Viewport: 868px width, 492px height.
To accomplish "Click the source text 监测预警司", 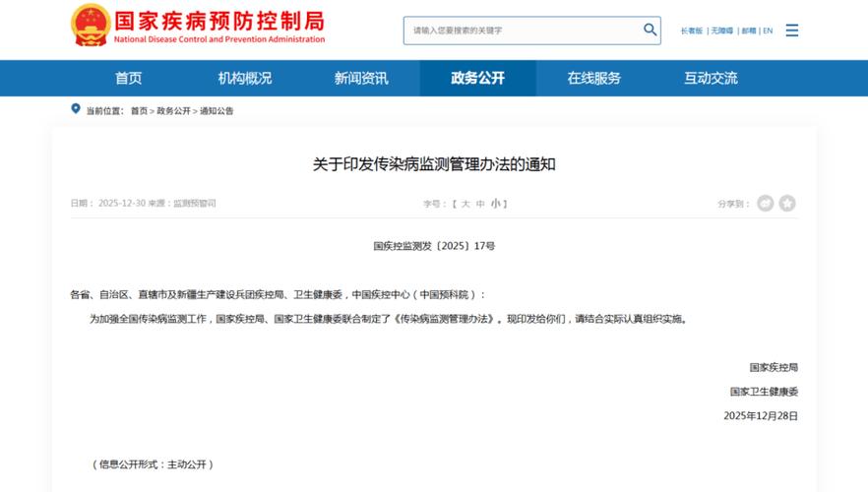I will tap(194, 203).
